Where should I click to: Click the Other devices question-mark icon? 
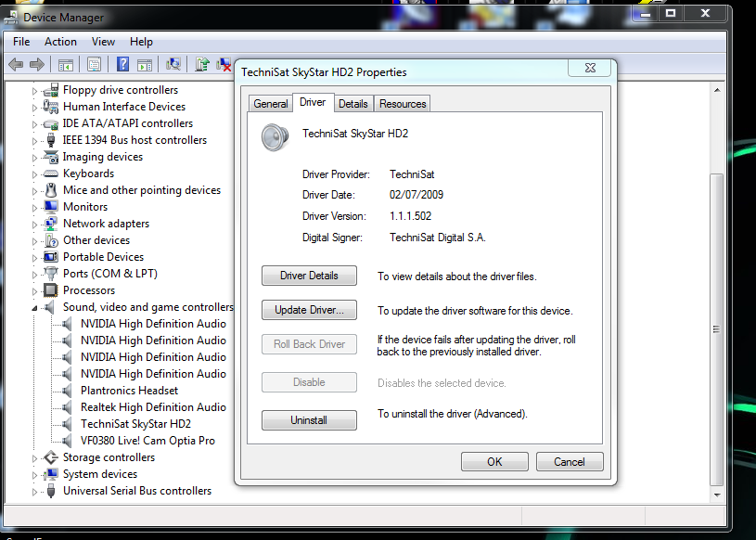pyautogui.click(x=52, y=240)
